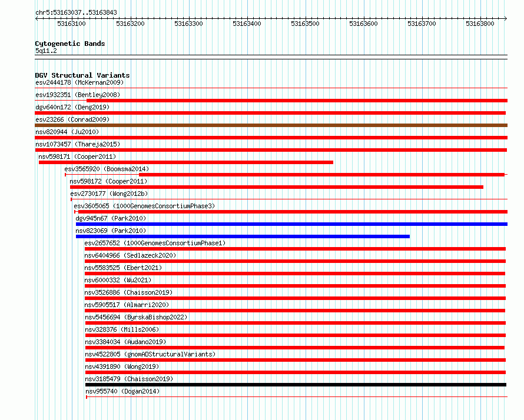Select the DGV Structural Variants track title

(x=82, y=75)
